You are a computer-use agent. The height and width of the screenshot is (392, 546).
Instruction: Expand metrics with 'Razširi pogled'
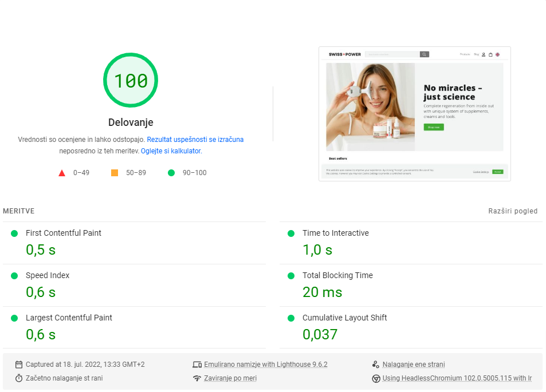(x=513, y=211)
